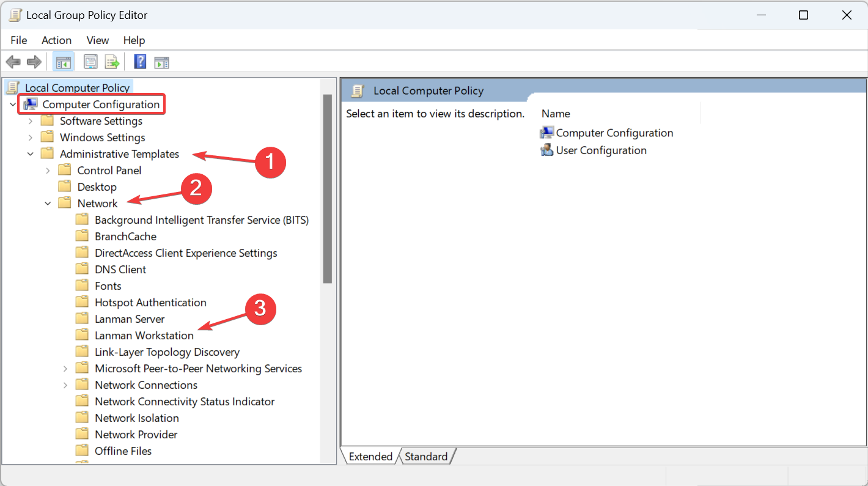Open Properties from the toolbar icon

coord(90,62)
